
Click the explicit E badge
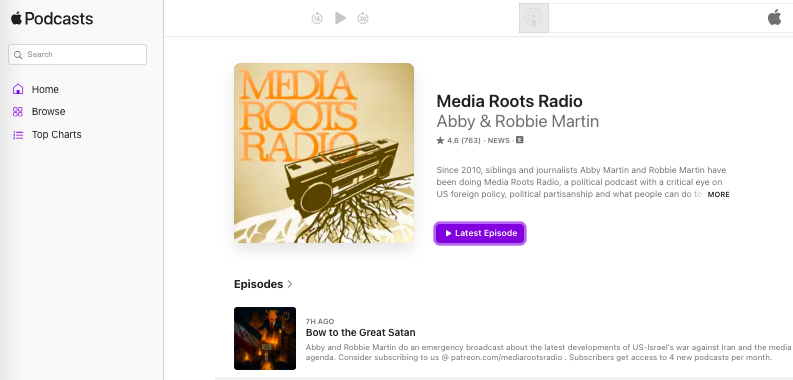tap(519, 140)
